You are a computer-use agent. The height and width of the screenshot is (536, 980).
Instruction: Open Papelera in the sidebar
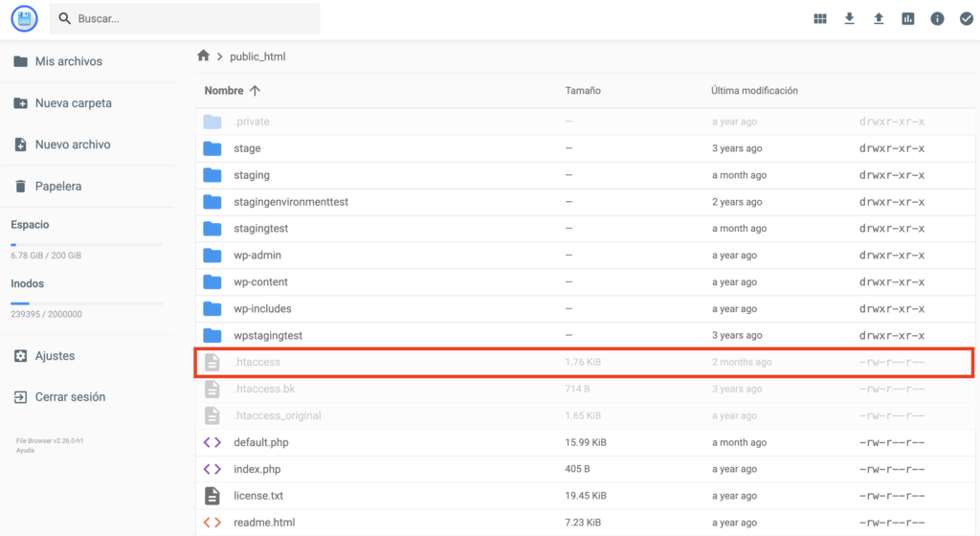point(57,187)
